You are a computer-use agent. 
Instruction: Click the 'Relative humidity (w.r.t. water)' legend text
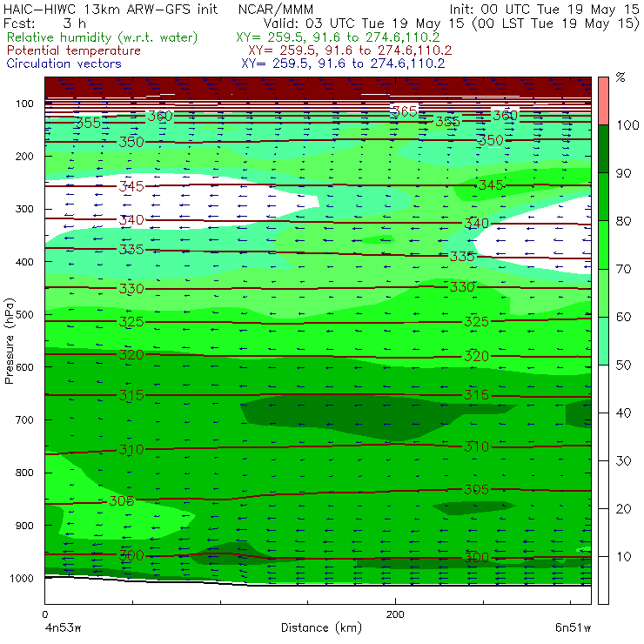click(102, 37)
